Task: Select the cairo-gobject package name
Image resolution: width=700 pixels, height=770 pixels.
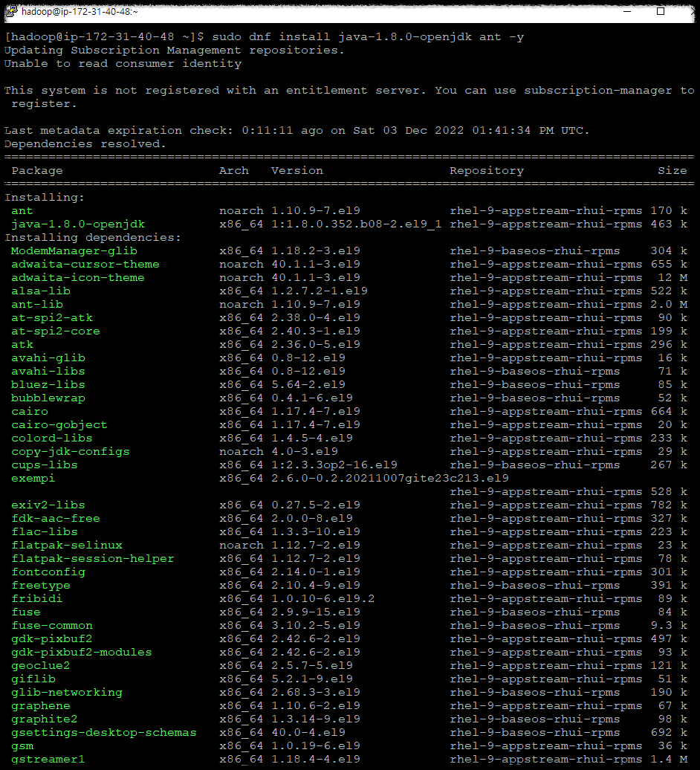Action: (59, 425)
